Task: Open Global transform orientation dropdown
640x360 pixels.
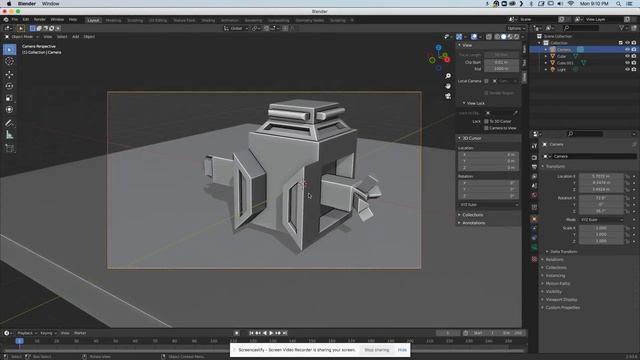Action: (x=236, y=29)
